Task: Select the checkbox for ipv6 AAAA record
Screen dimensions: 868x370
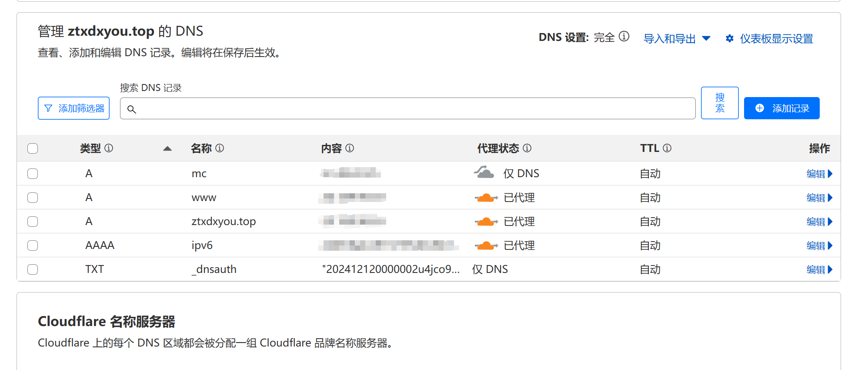Action: click(x=33, y=246)
